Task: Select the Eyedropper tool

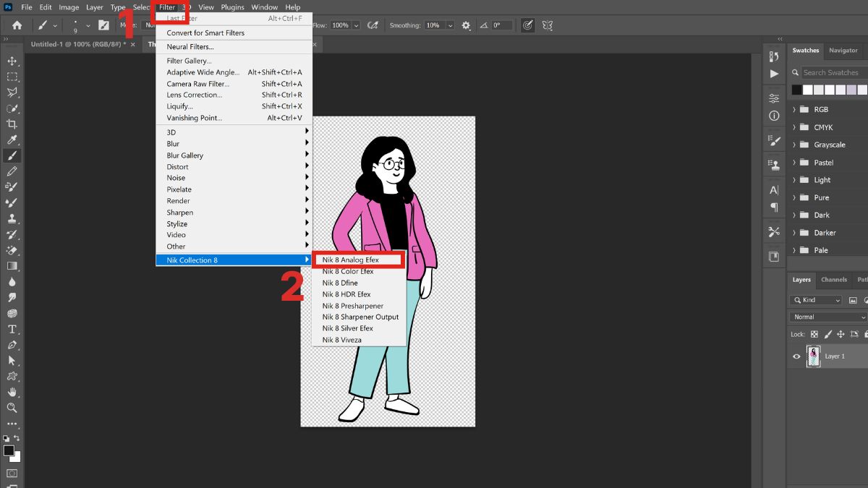Action: click(12, 140)
